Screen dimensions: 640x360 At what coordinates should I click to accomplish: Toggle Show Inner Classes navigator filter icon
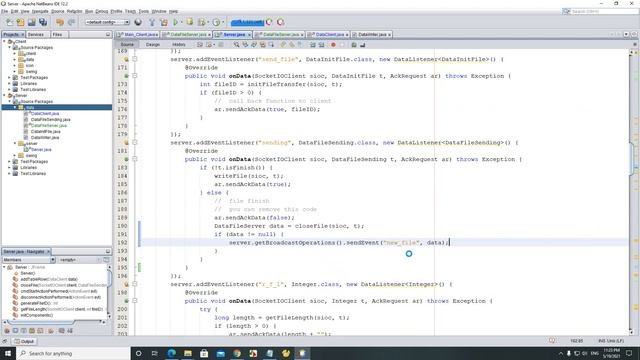(40, 331)
